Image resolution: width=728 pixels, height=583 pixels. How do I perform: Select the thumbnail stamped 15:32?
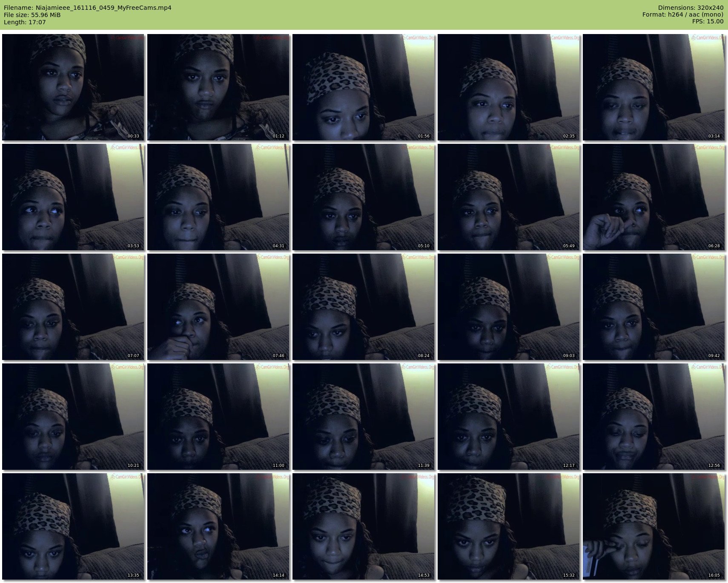[508, 526]
